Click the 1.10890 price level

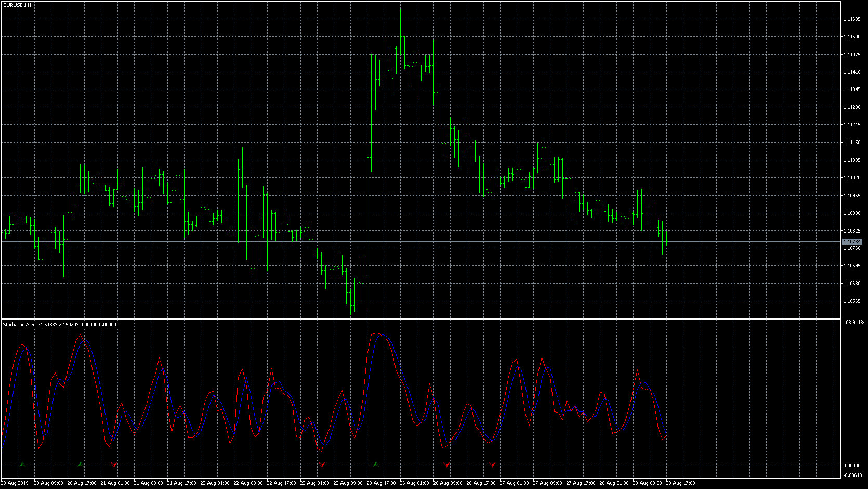click(851, 213)
